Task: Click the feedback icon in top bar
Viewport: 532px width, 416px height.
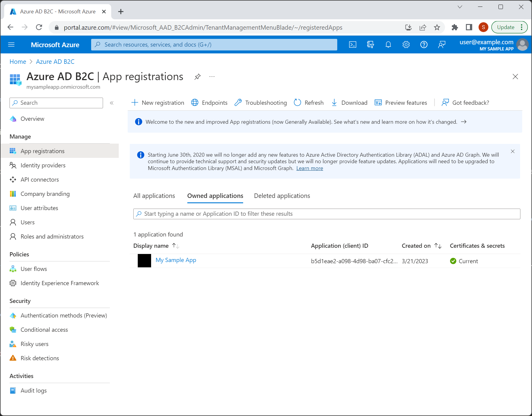Action: 441,45
